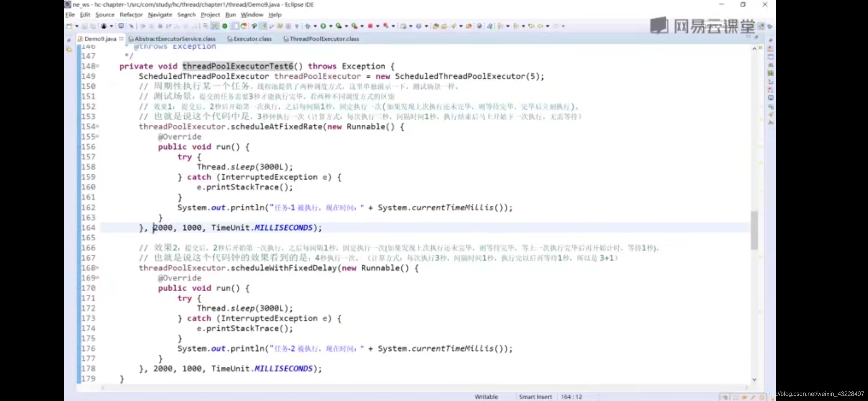
Task: Click the 164 : 12 cursor position field
Action: coord(572,397)
